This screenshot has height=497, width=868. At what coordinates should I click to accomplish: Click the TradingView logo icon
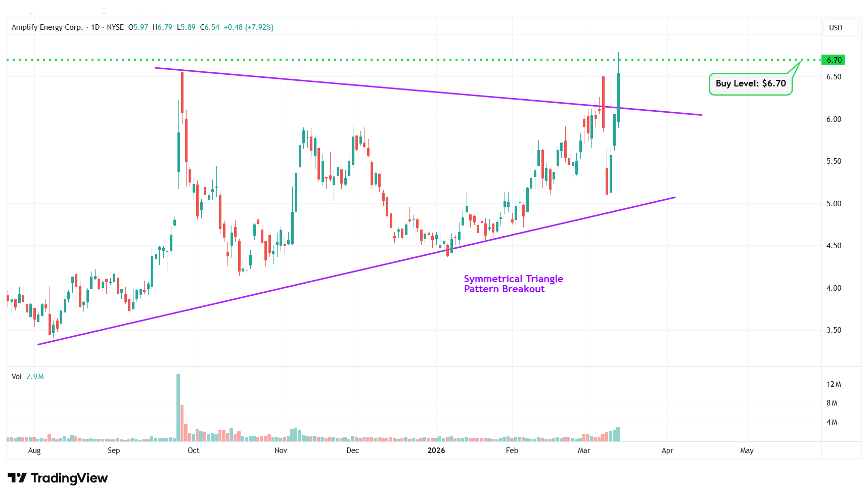[17, 478]
